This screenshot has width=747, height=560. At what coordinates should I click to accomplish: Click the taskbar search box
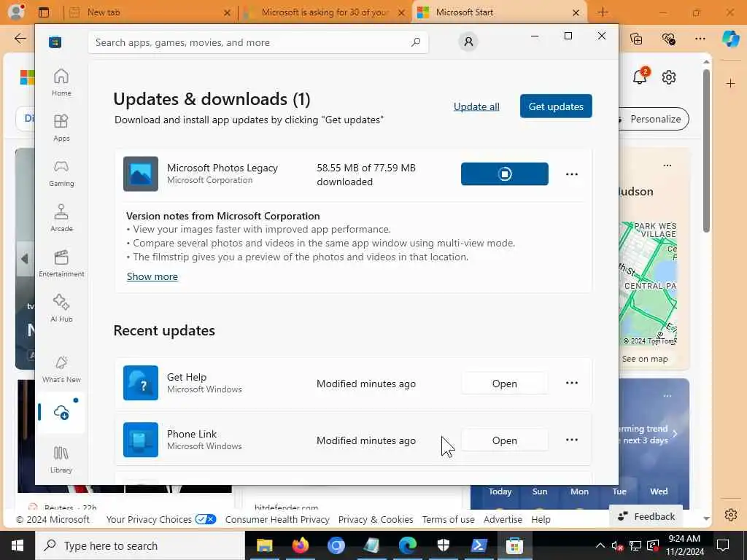point(140,545)
